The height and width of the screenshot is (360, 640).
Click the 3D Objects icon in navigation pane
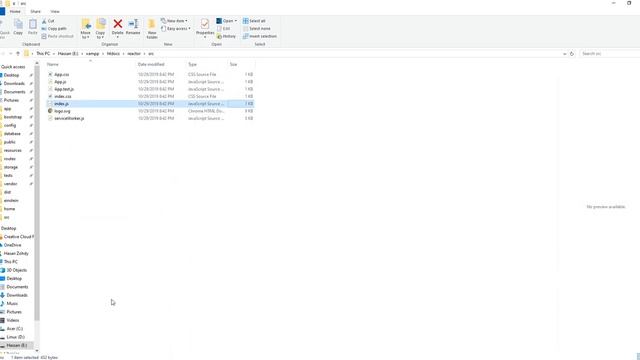pyautogui.click(x=2, y=270)
